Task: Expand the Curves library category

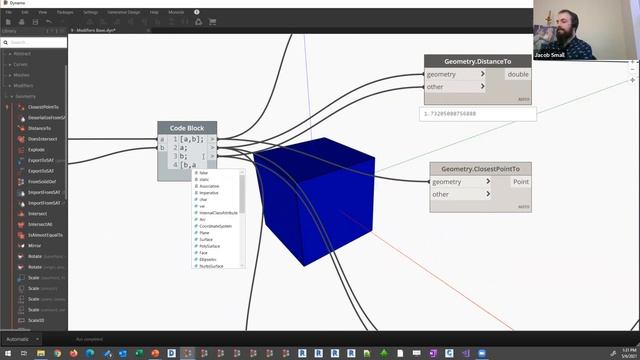Action: pos(10,64)
